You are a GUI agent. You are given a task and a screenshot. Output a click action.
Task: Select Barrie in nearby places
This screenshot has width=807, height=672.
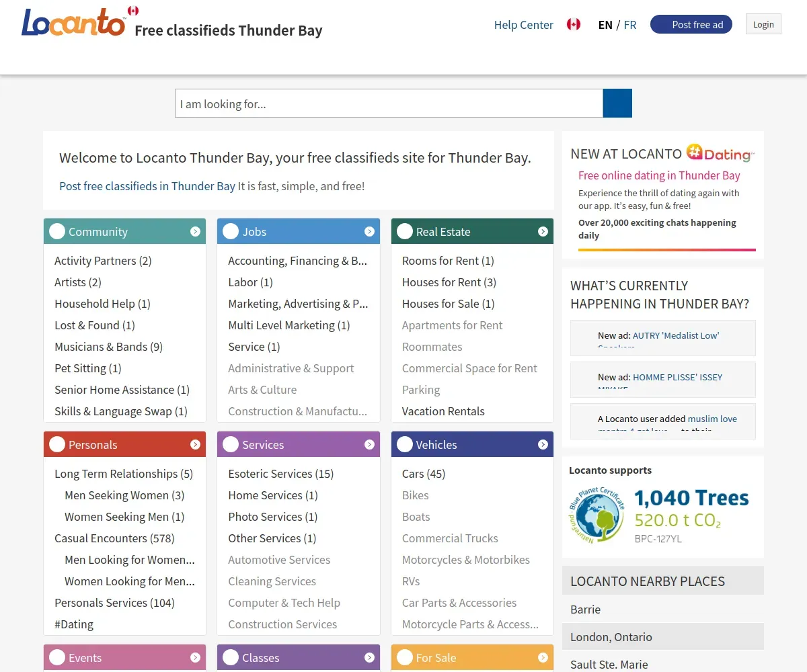[x=663, y=610]
